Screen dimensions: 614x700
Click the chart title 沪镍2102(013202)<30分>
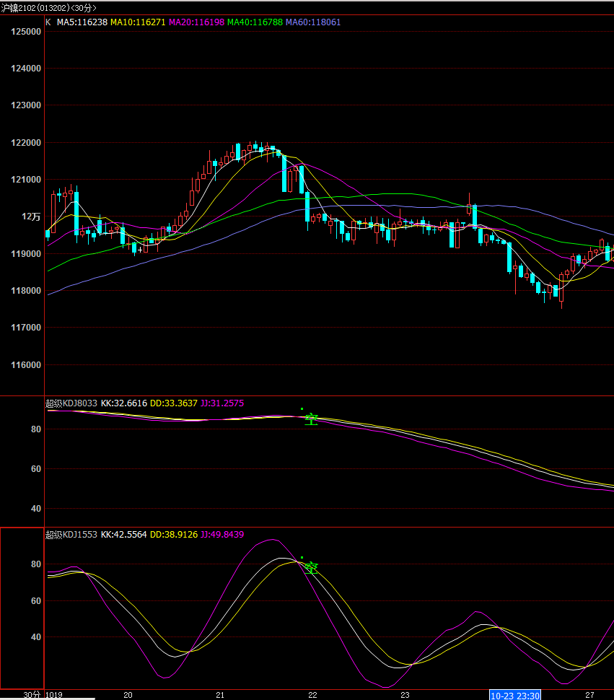pos(48,8)
